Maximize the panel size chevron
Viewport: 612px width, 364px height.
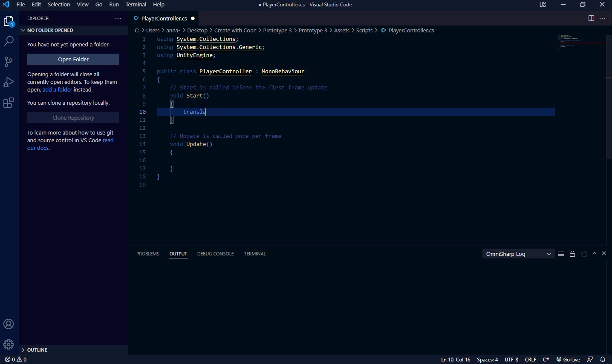tap(595, 253)
